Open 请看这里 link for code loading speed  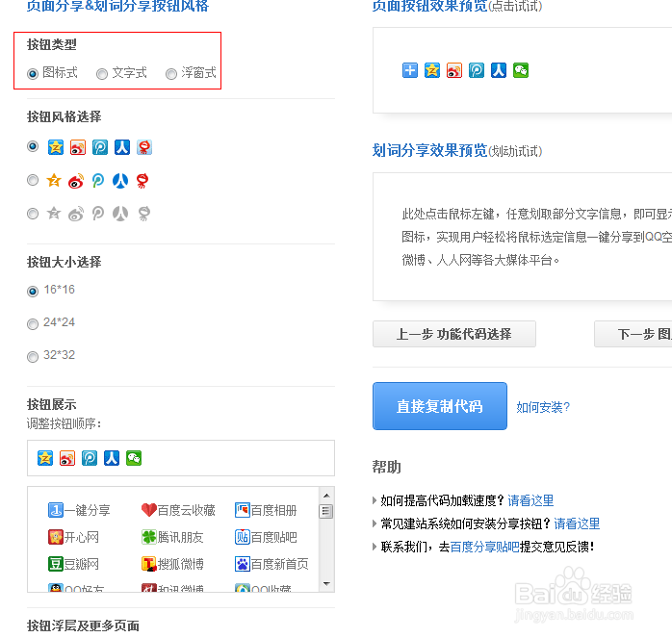[530, 500]
